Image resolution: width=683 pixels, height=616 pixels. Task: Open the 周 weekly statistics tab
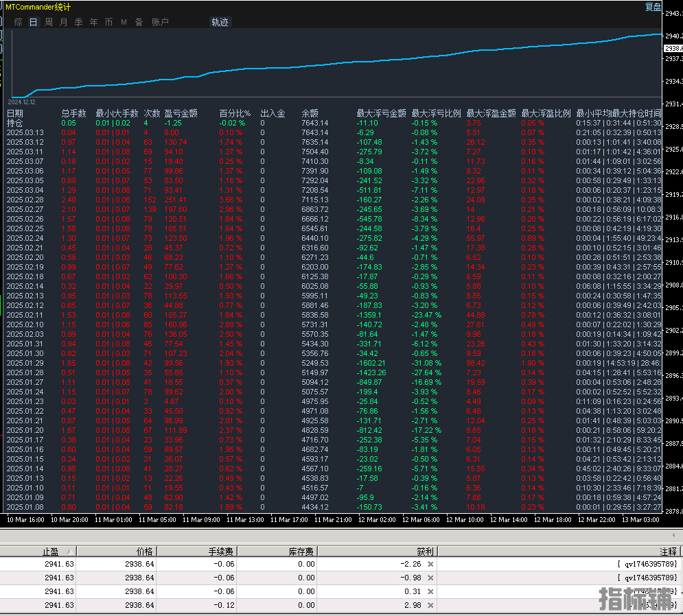(x=49, y=22)
